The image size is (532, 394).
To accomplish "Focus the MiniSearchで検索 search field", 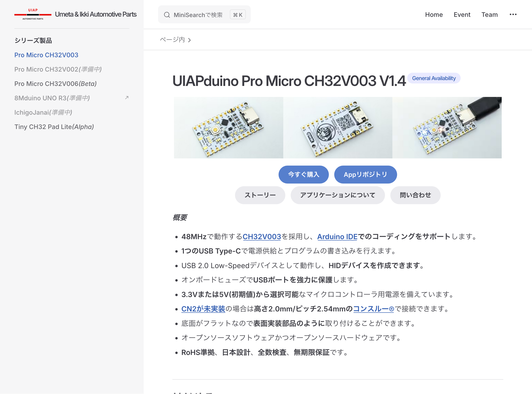I will (x=204, y=15).
